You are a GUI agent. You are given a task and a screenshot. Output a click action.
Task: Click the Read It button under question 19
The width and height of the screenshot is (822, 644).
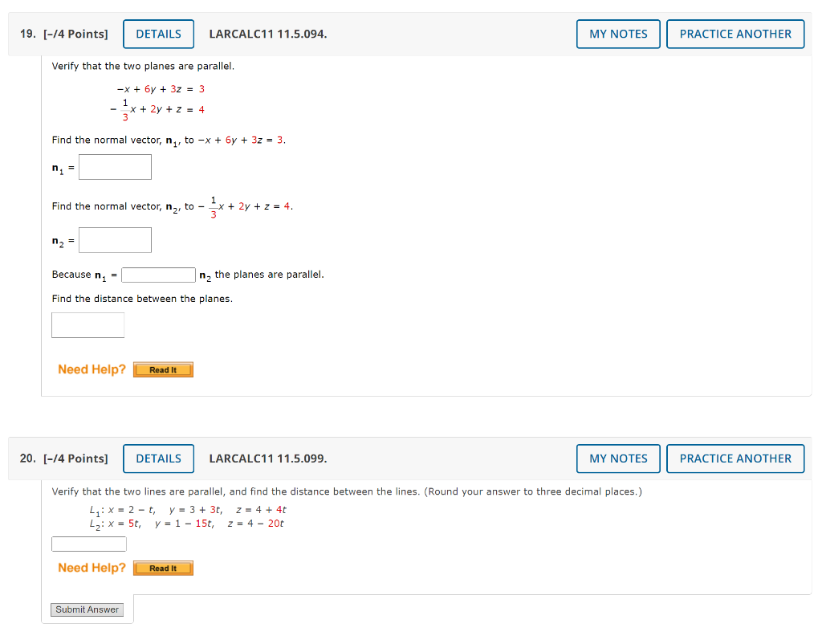(x=162, y=369)
